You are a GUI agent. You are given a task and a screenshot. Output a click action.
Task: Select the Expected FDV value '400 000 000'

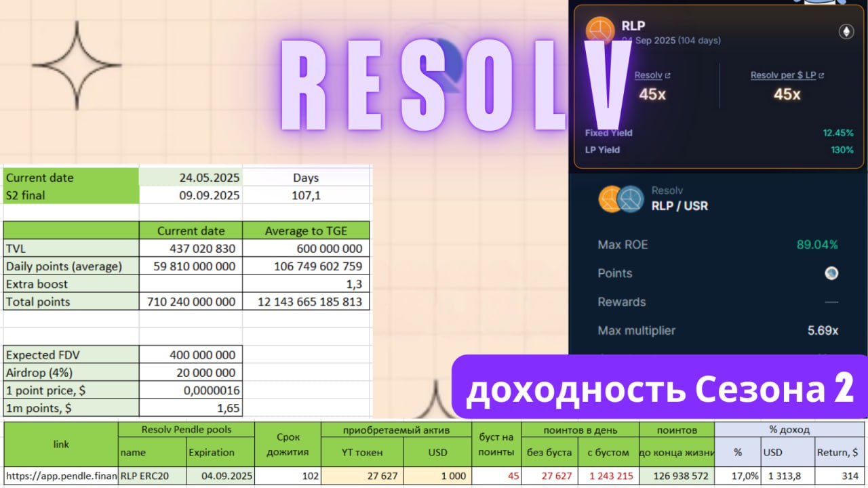click(x=191, y=354)
